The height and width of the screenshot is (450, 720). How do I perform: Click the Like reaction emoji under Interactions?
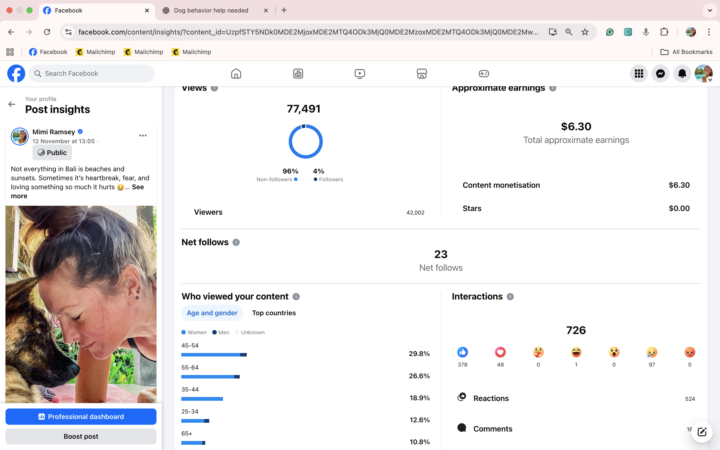point(462,352)
